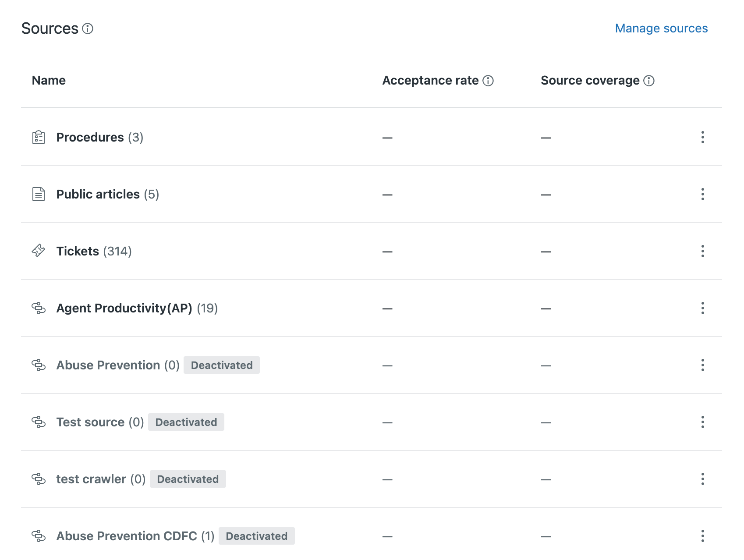Open the test crawler row options menu
This screenshot has width=744, height=560.
(x=703, y=479)
